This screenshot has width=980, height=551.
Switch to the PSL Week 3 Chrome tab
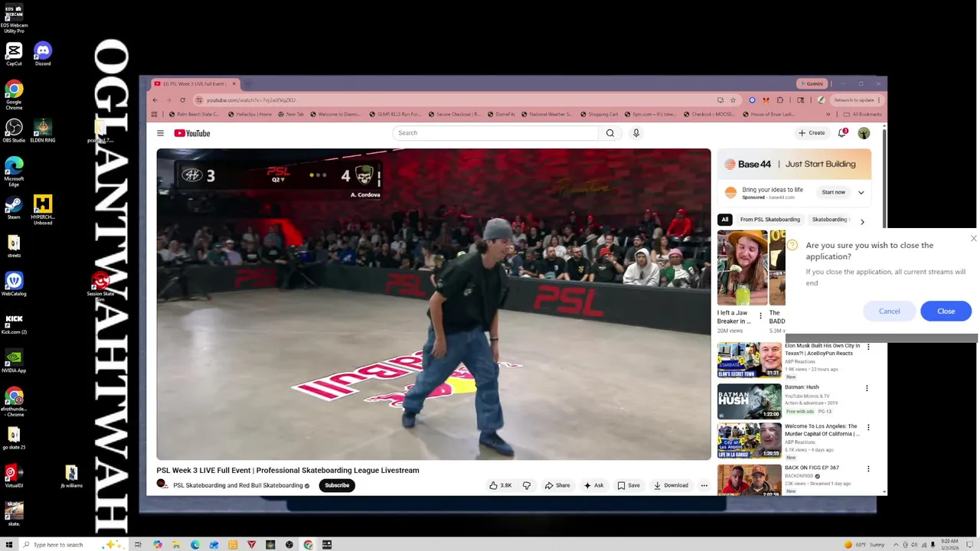(x=195, y=83)
